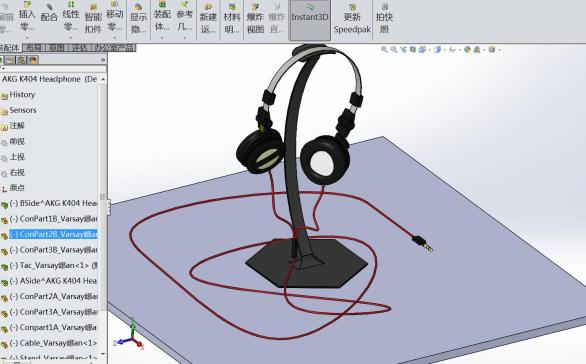586x364 pixels.
Task: Click the 显示隐藏 components tool
Action: (x=138, y=19)
